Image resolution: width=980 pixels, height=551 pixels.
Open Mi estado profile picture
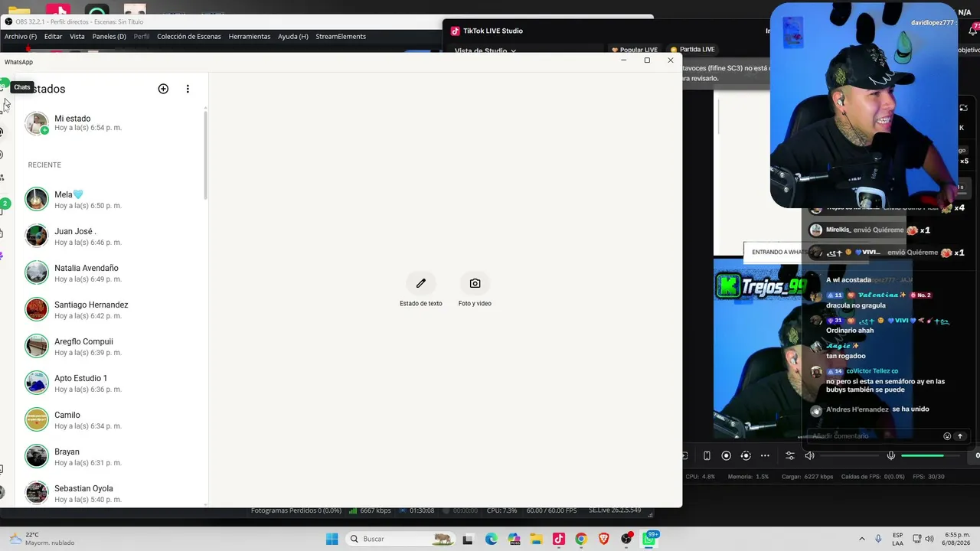coord(37,123)
